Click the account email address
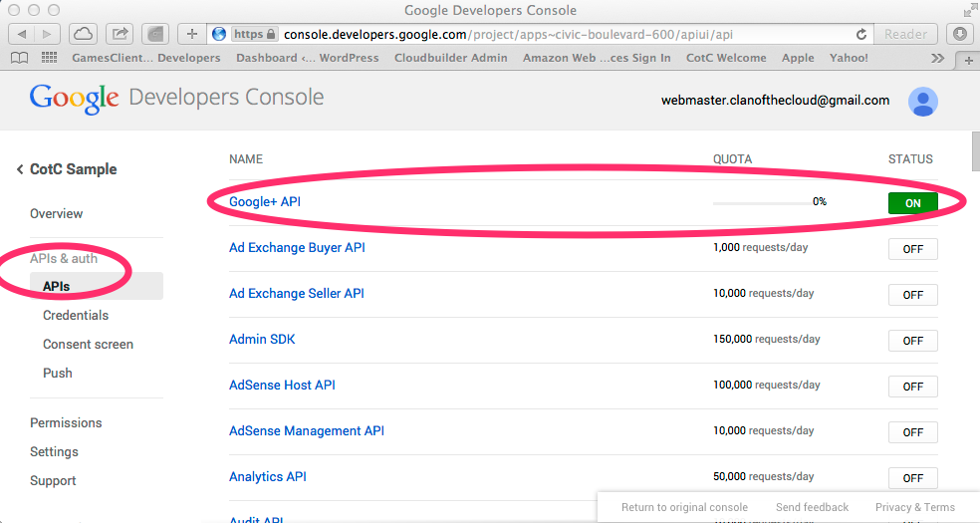The height and width of the screenshot is (523, 980). [x=775, y=101]
